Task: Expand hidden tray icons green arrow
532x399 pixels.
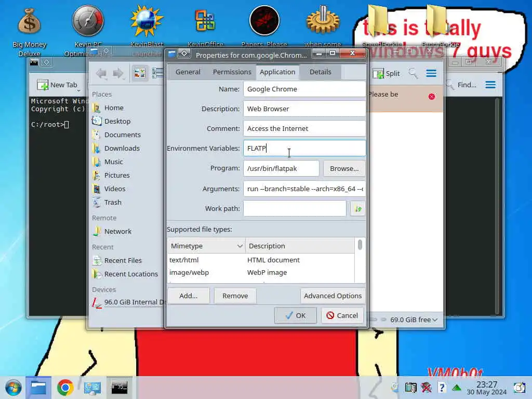Action: [457, 387]
